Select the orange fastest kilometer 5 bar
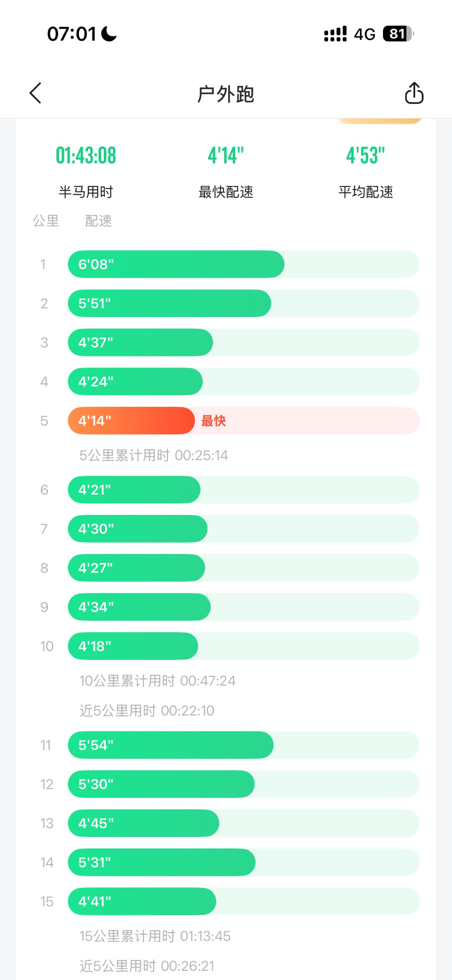This screenshot has width=452, height=980. (x=131, y=421)
